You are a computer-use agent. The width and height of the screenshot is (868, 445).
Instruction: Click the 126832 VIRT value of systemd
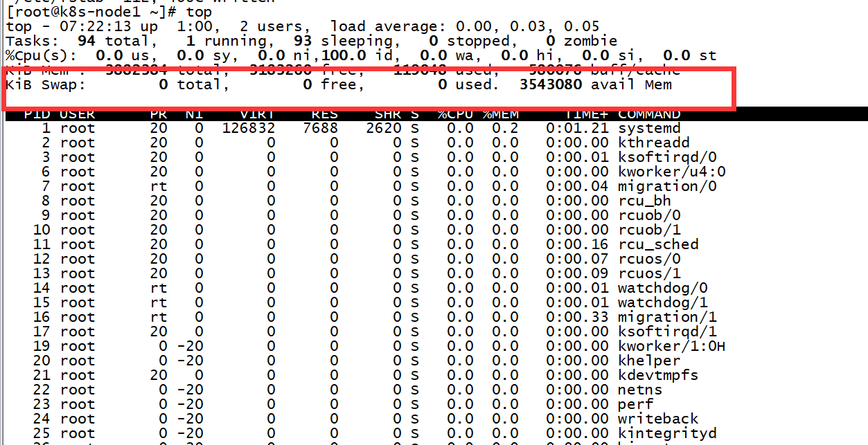point(249,128)
